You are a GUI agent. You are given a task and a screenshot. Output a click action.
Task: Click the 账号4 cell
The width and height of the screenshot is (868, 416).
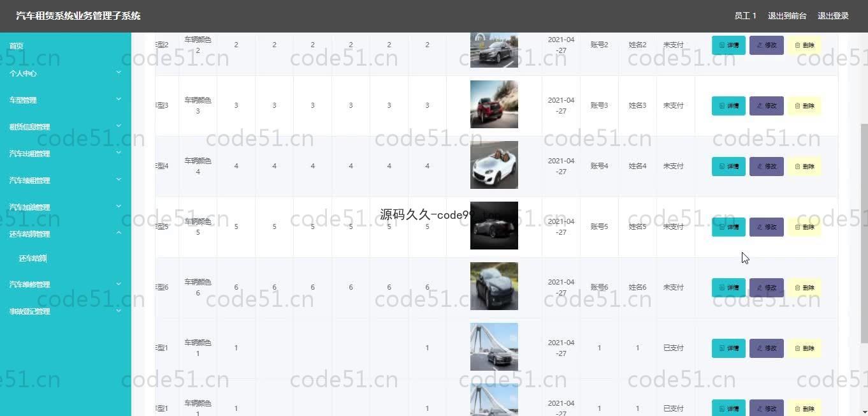(x=599, y=166)
